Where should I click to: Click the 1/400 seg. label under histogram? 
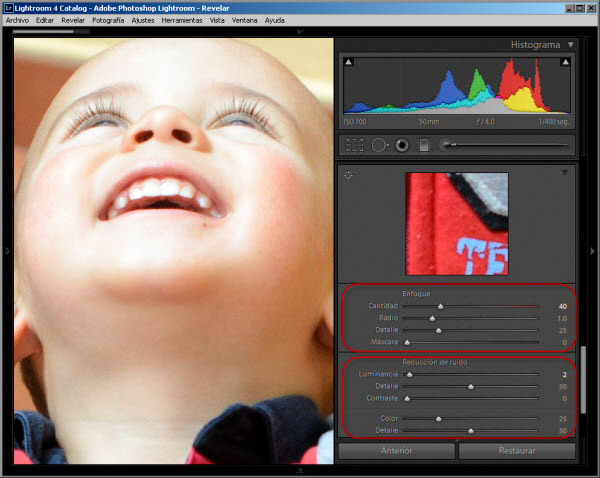click(x=553, y=122)
